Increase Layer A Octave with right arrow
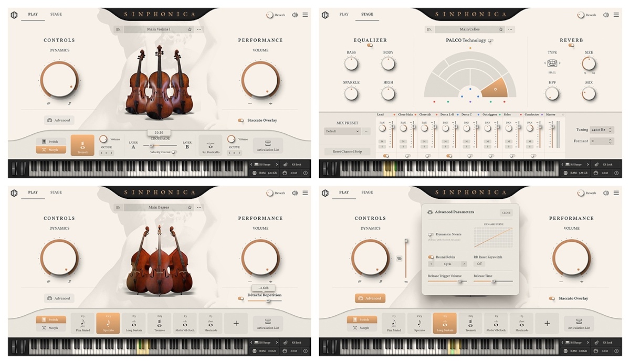630x364 pixels. coord(111,153)
